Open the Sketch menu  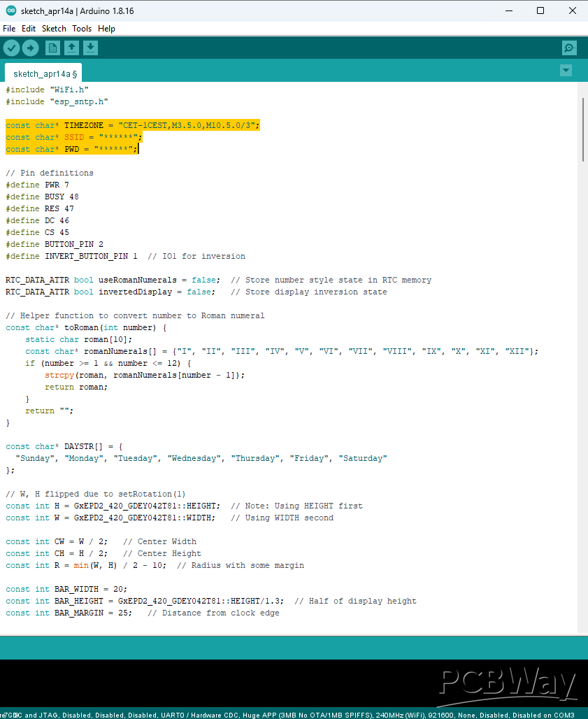click(54, 29)
